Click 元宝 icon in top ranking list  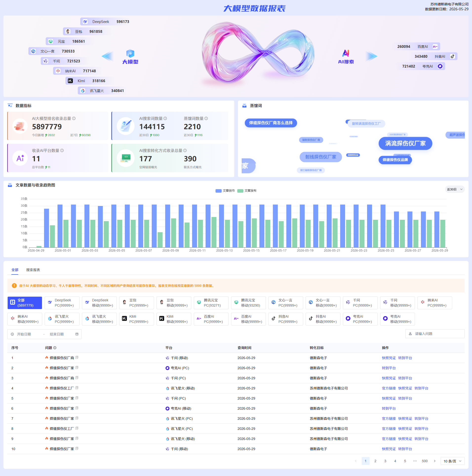coord(51,41)
